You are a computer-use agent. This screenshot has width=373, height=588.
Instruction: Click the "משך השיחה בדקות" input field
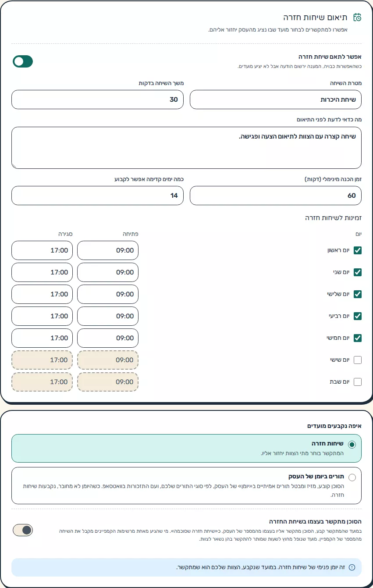(97, 100)
